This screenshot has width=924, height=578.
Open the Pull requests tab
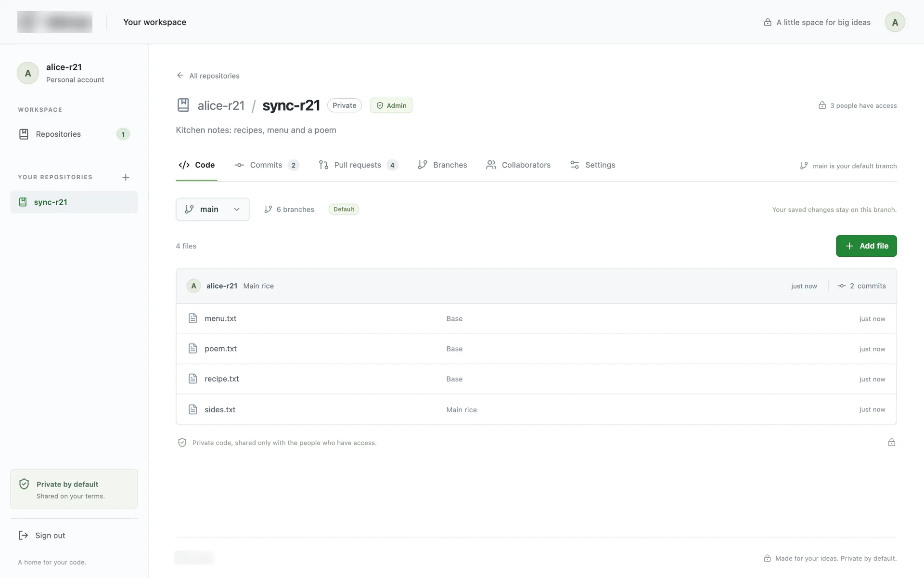[358, 165]
